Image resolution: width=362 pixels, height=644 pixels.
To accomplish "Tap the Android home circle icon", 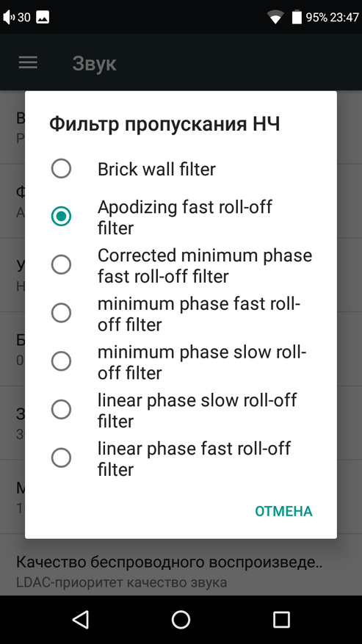I will pyautogui.click(x=181, y=619).
